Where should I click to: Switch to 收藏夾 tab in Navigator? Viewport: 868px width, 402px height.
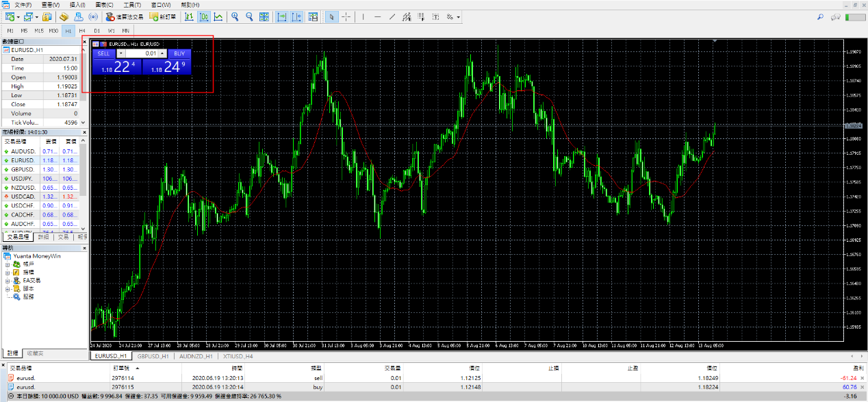[x=35, y=353]
